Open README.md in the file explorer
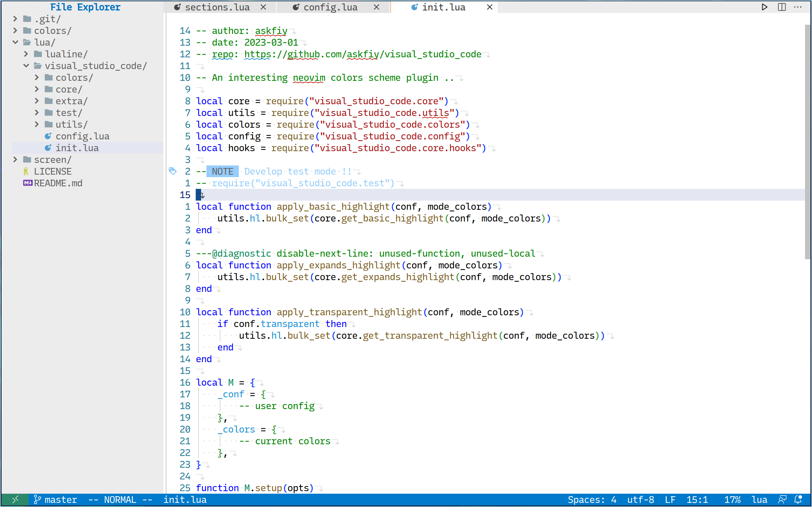 (58, 183)
